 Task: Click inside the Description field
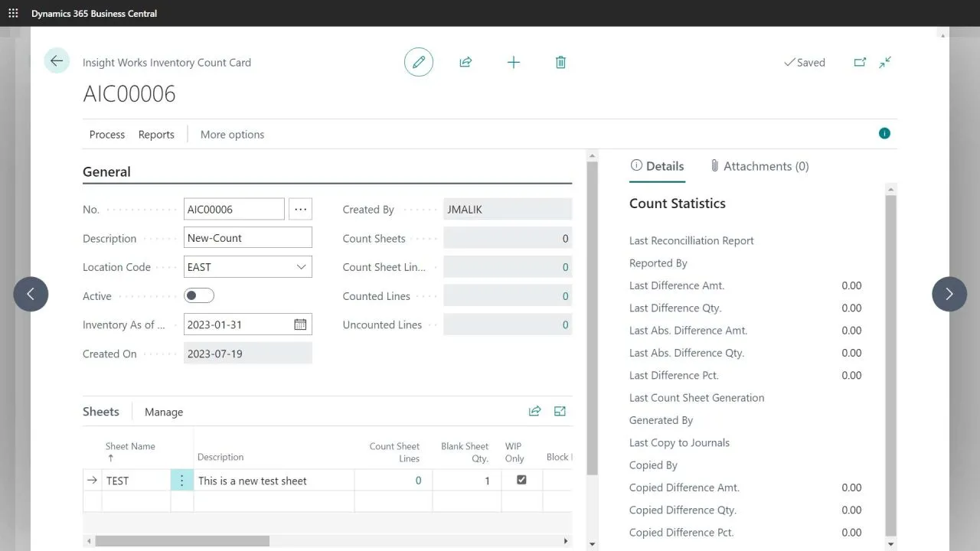pyautogui.click(x=247, y=237)
